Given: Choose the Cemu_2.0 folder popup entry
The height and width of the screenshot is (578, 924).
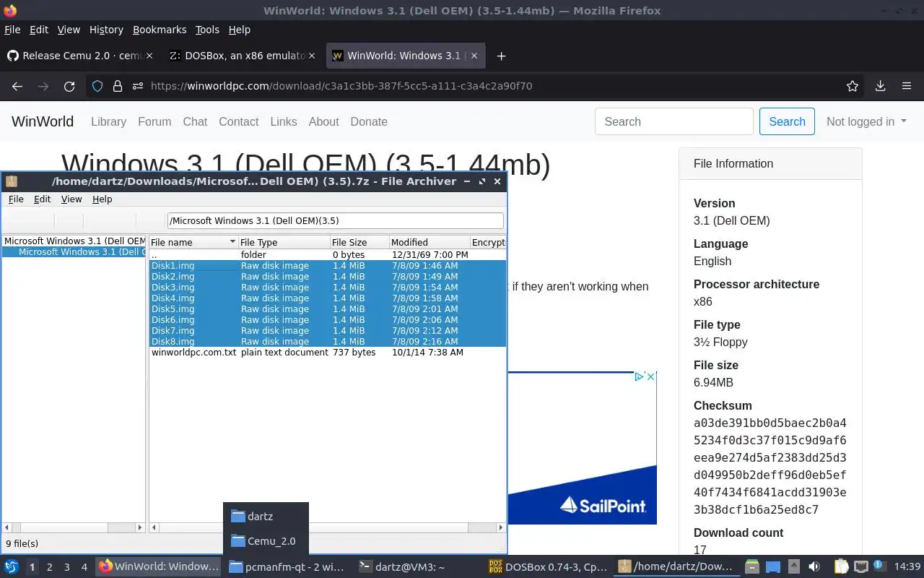Looking at the screenshot, I should [x=266, y=541].
